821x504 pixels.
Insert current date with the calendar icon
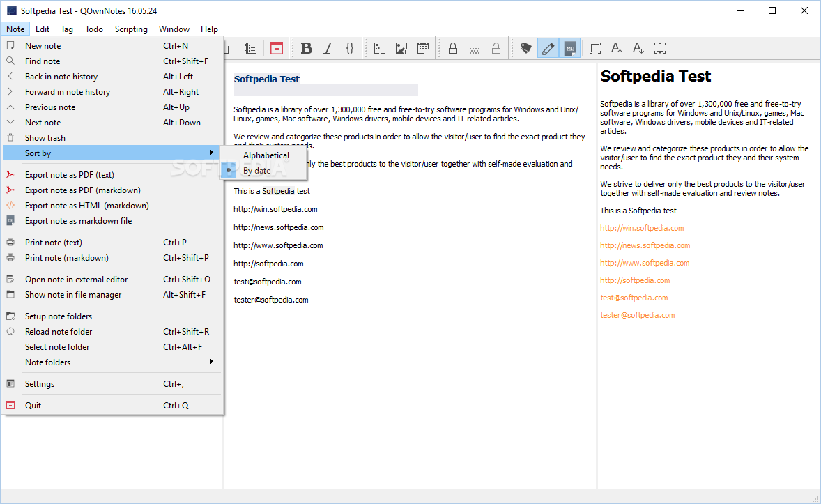422,48
